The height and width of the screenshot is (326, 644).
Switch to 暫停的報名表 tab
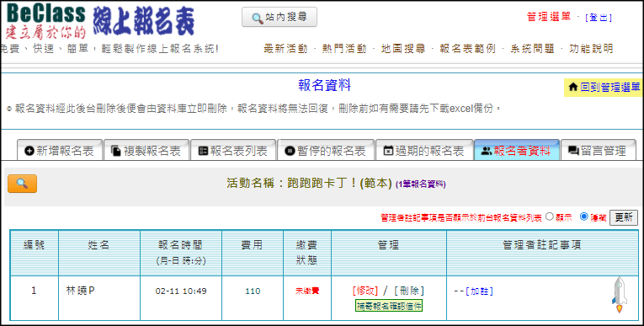[326, 151]
